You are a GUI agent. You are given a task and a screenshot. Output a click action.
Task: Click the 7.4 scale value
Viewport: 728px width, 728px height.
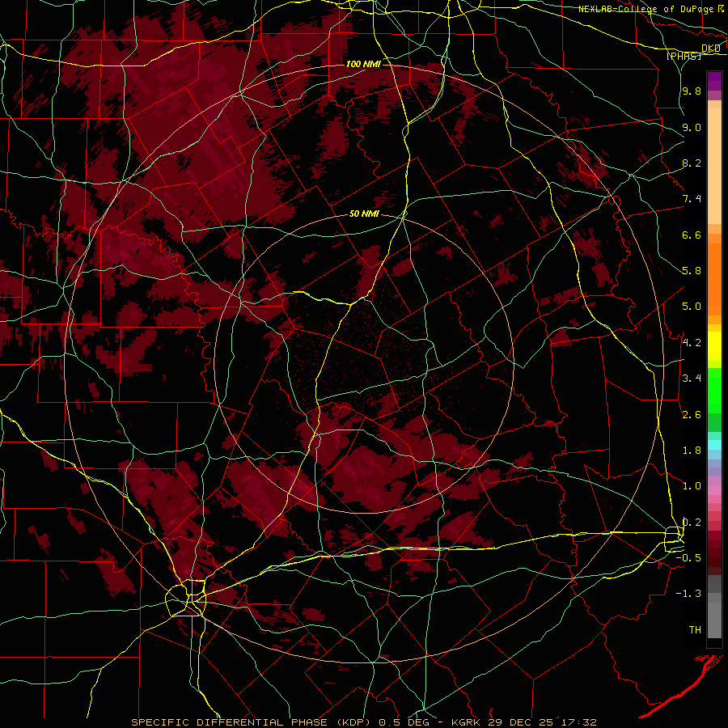click(x=692, y=199)
